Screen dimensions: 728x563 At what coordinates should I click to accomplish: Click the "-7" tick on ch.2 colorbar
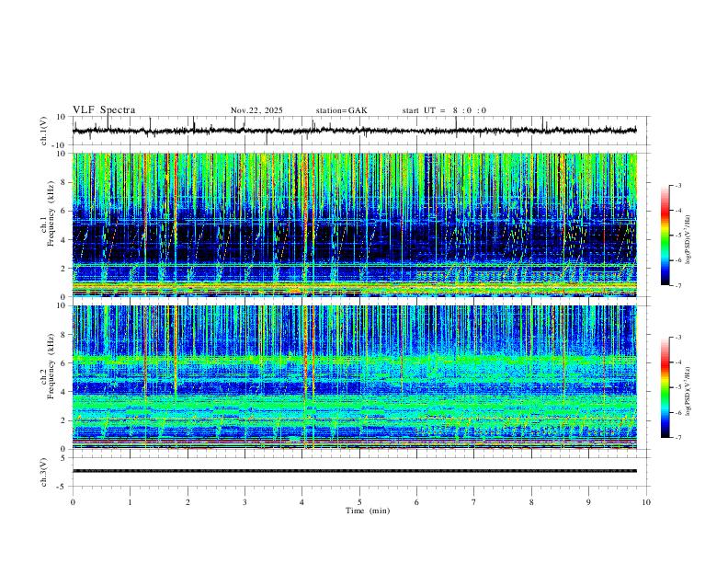tap(678, 437)
